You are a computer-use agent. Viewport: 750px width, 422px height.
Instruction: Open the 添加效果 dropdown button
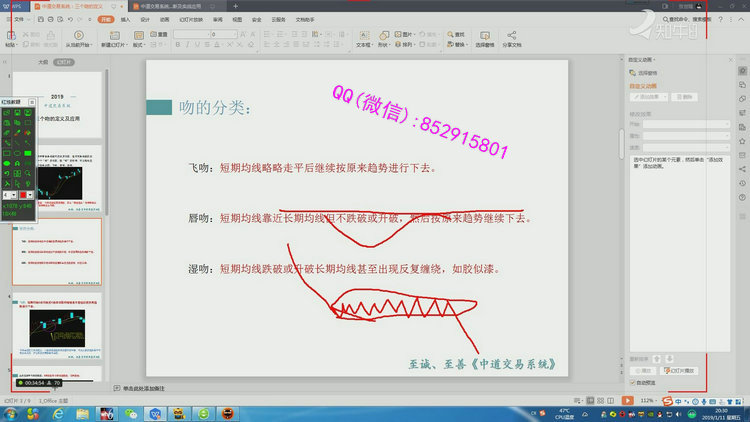point(648,97)
